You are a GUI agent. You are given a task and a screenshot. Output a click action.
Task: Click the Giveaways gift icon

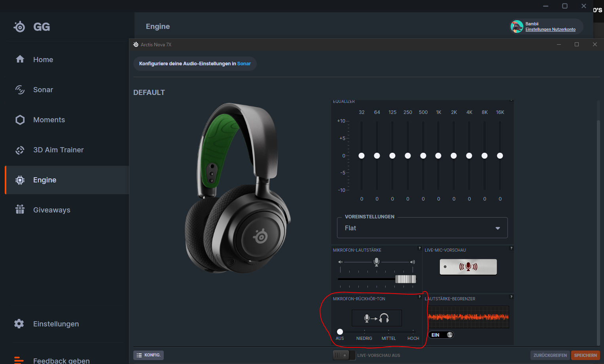click(20, 210)
